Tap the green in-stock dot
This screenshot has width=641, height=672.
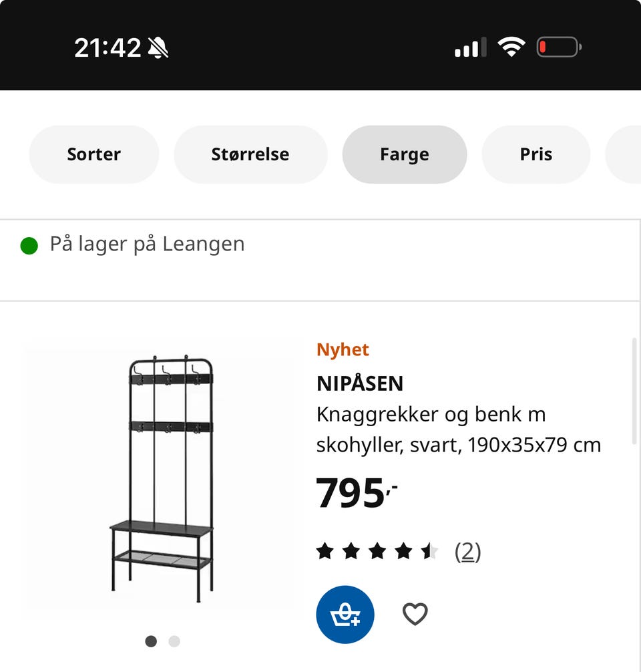point(29,246)
